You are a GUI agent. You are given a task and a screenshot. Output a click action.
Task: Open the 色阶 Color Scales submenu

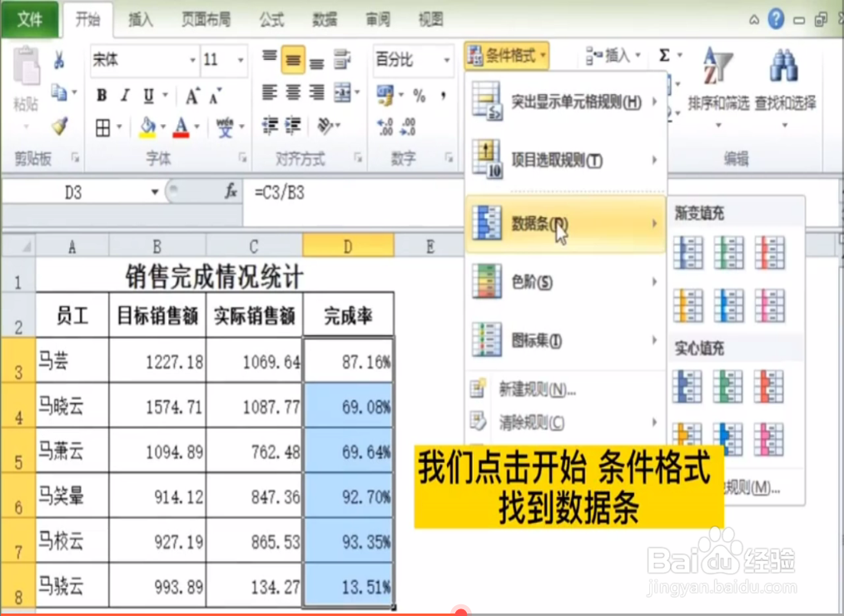coord(533,282)
